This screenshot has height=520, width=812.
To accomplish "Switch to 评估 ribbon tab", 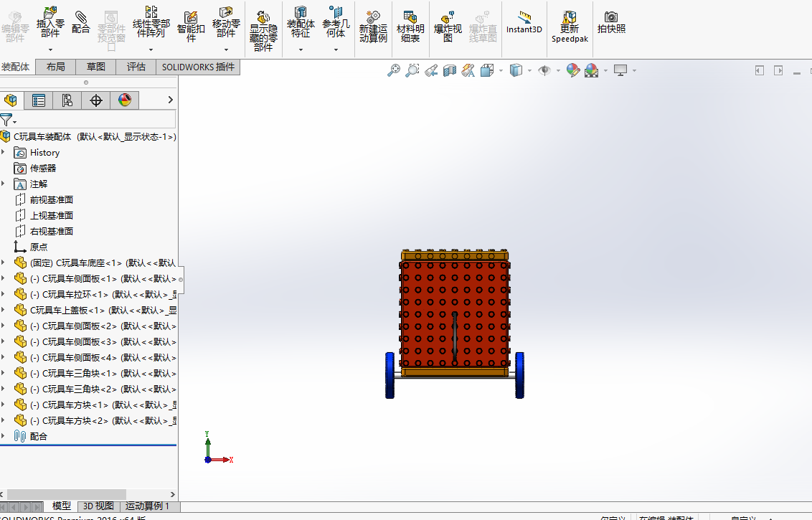I will [x=136, y=67].
